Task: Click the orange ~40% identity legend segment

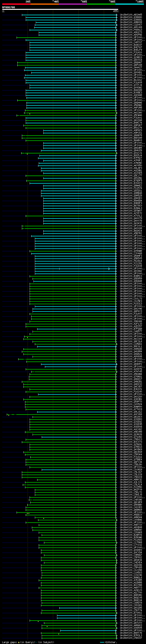Action: pyautogui.click(x=45, y=4)
